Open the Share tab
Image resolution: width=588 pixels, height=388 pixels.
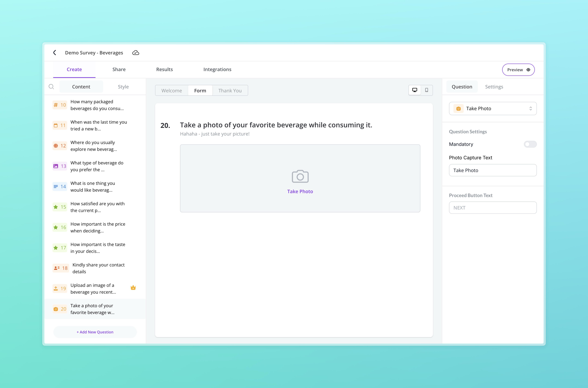click(x=119, y=69)
